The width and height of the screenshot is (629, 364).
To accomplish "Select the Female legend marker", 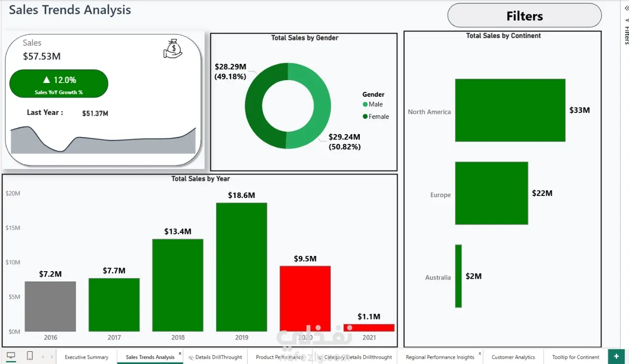I will click(x=365, y=116).
